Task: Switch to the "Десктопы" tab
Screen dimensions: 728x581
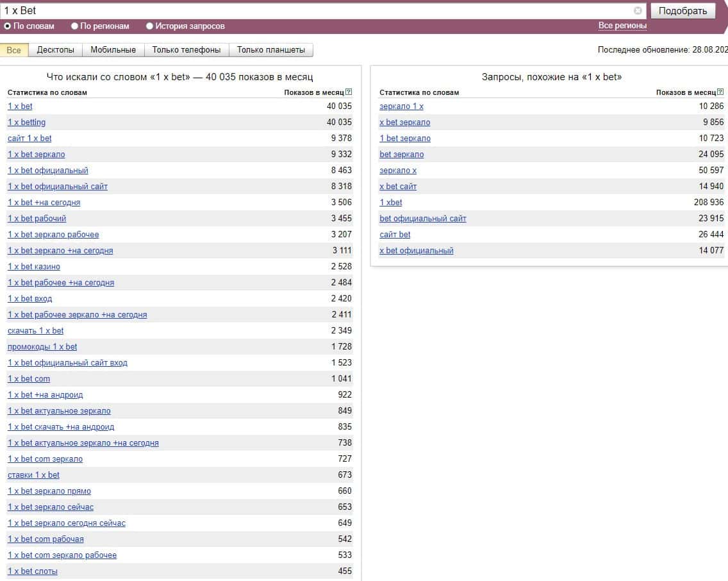Action: click(x=55, y=50)
